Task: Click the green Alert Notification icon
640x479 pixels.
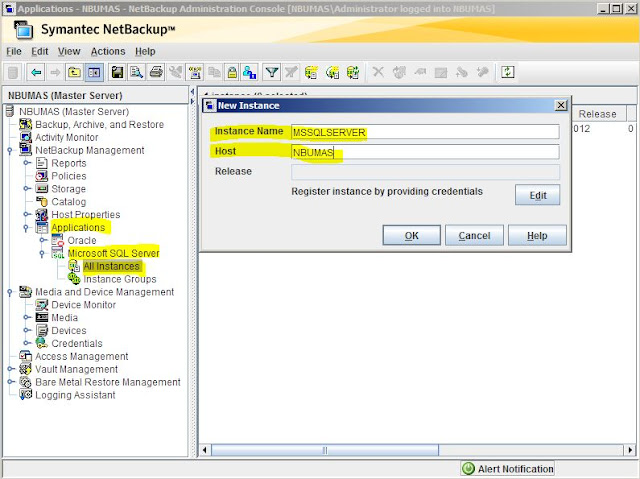Action: coord(468,468)
